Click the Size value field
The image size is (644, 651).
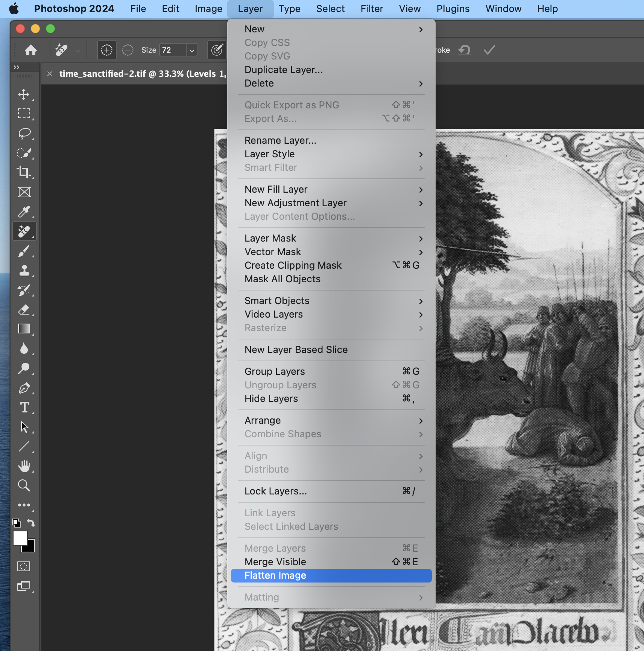pos(173,50)
